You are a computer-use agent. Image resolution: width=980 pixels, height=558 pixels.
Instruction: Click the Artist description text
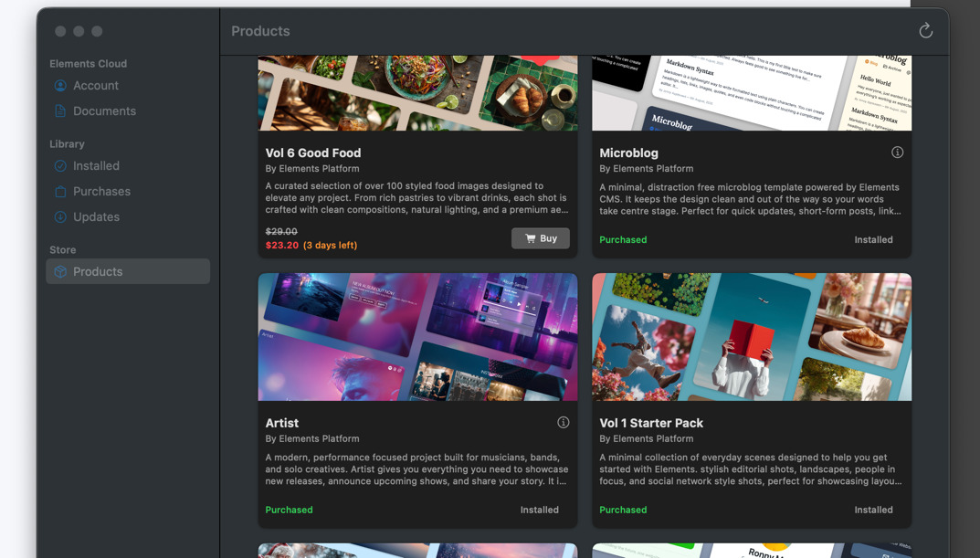pos(416,469)
